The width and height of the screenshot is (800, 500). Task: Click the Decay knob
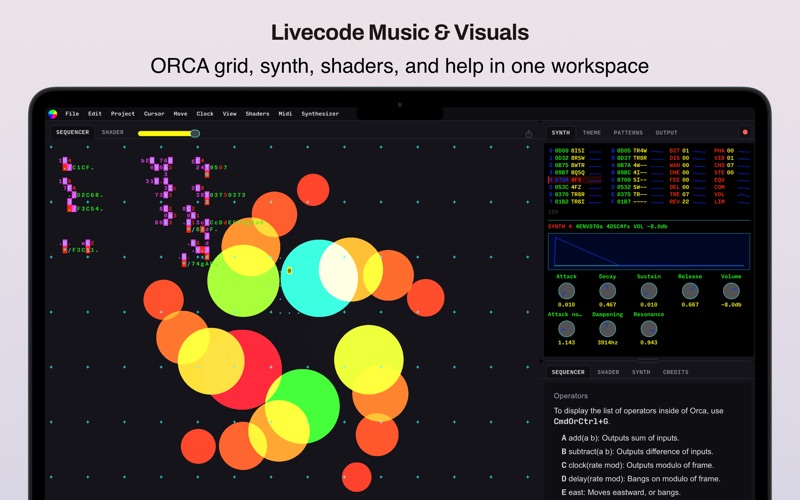[x=607, y=291]
